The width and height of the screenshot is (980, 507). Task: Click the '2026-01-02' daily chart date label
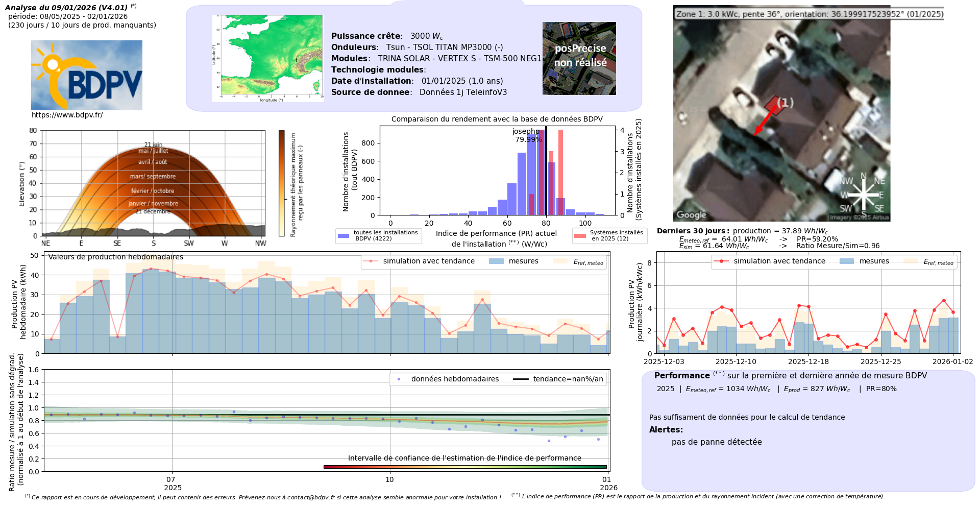[953, 361]
